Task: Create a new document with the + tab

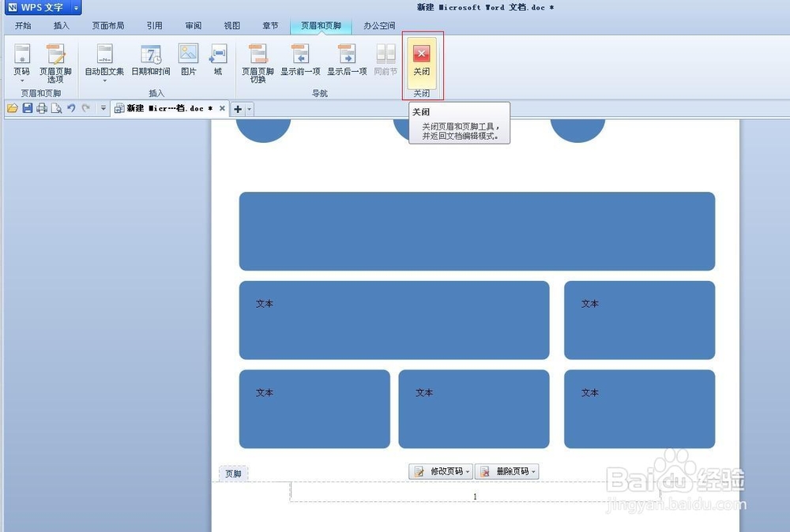Action: coord(239,108)
